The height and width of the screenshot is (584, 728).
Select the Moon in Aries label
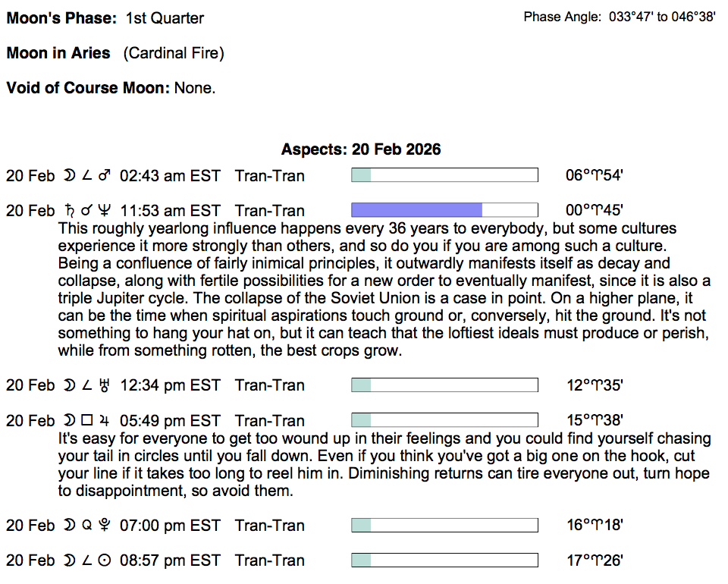(x=58, y=53)
